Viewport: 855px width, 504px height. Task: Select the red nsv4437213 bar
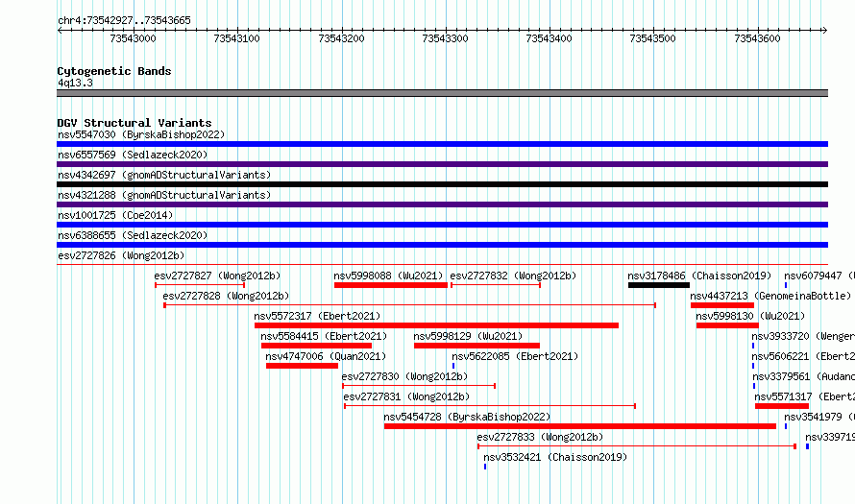722,305
